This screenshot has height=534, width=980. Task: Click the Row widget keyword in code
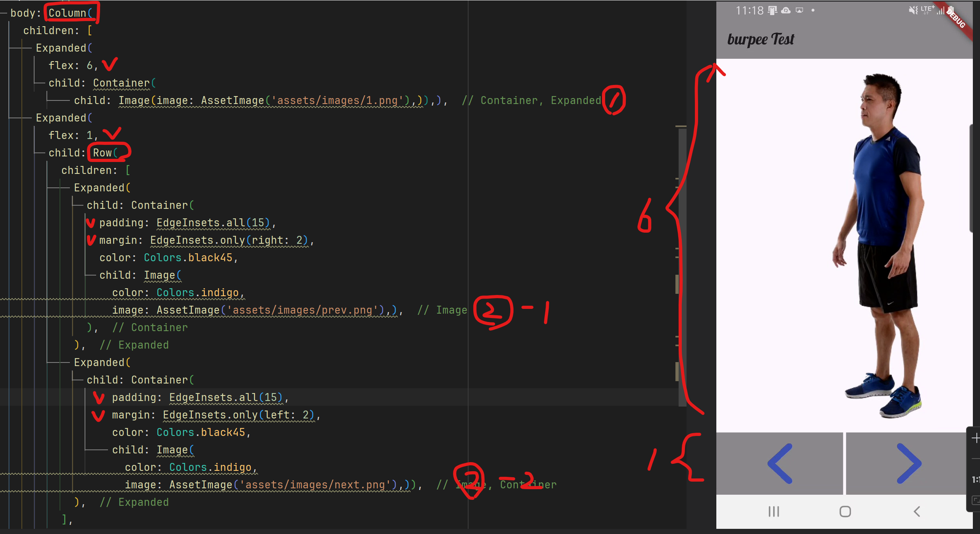pyautogui.click(x=102, y=153)
